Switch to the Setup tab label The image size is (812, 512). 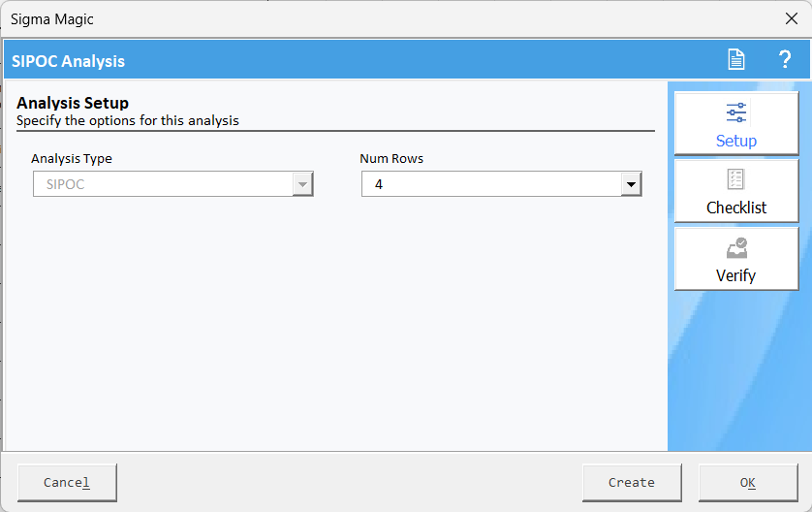pos(735,141)
